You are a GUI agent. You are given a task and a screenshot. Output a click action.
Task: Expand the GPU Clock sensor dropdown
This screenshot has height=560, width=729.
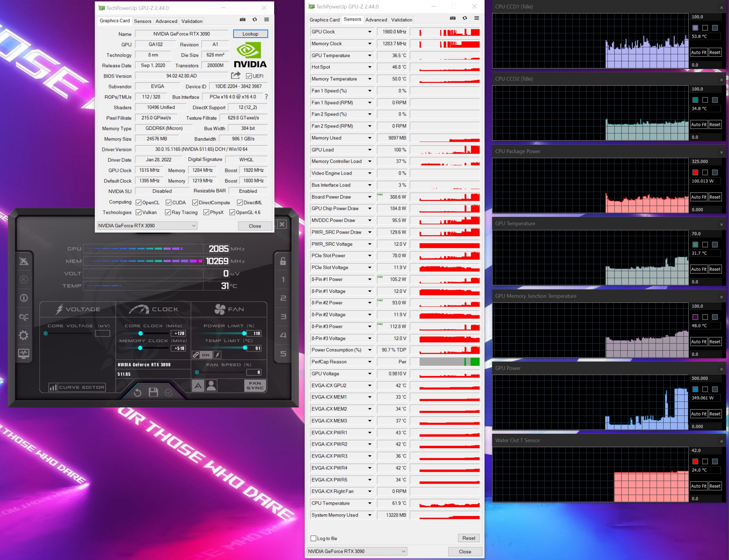(x=370, y=32)
